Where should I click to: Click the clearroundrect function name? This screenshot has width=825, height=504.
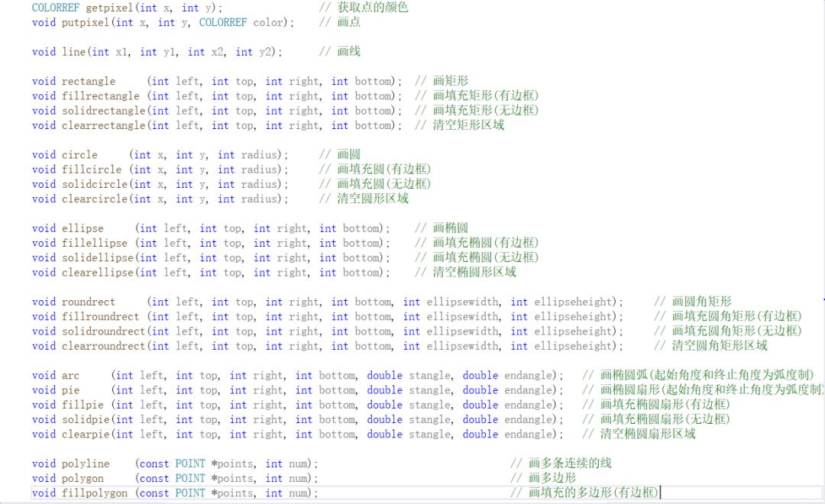click(104, 347)
